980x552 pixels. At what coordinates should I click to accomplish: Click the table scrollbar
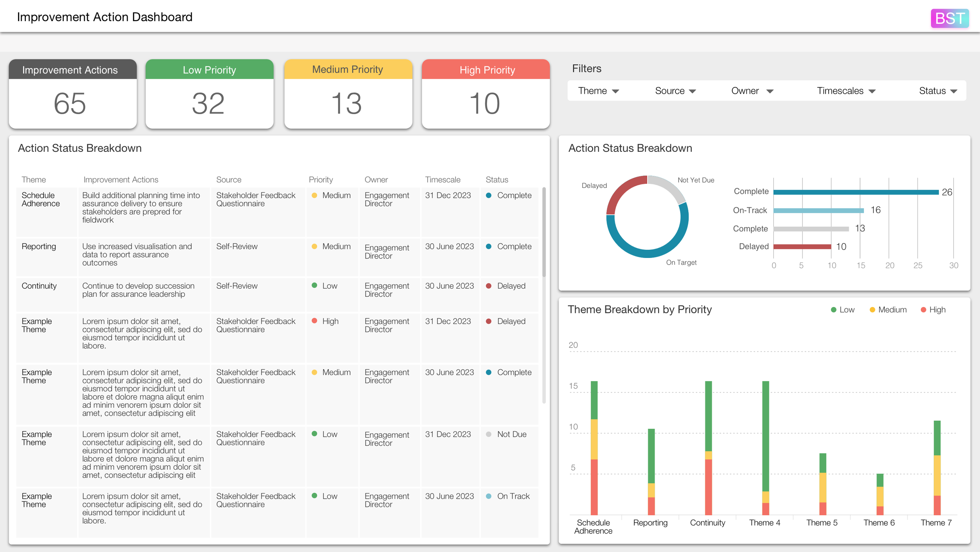[545, 235]
